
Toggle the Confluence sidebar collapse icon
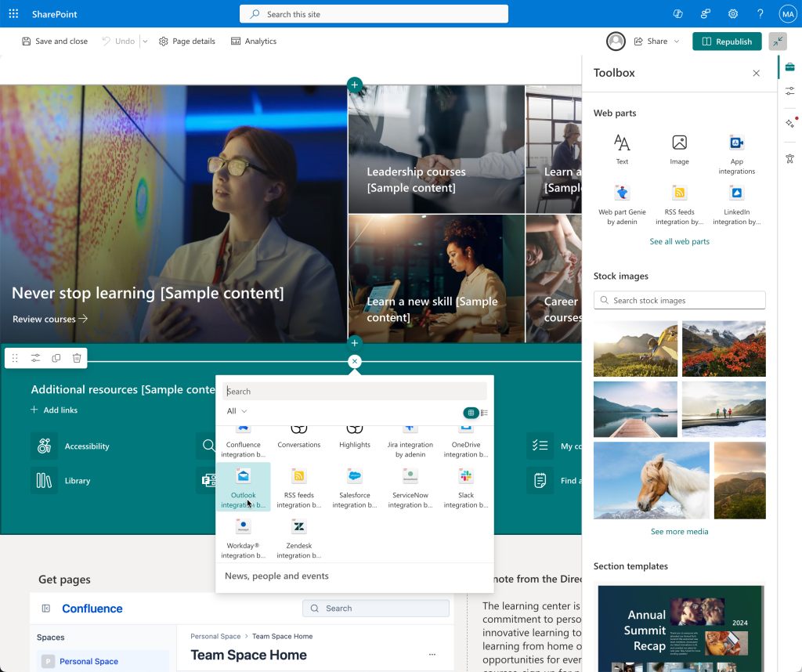(46, 608)
